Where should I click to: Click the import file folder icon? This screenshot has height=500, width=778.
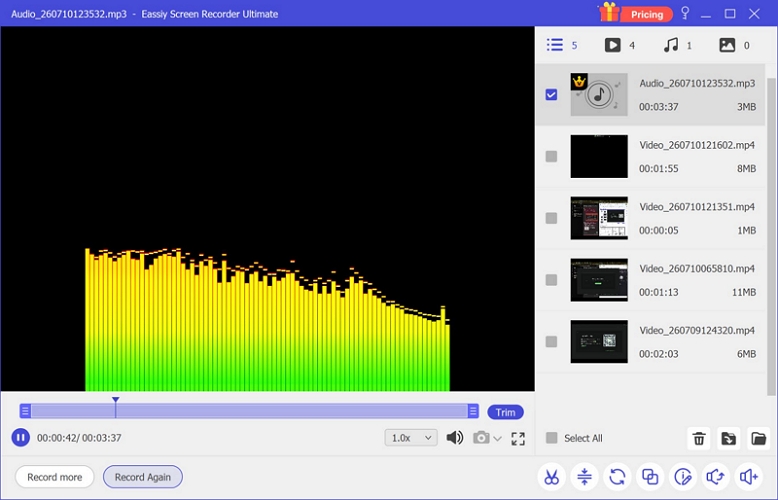(728, 438)
